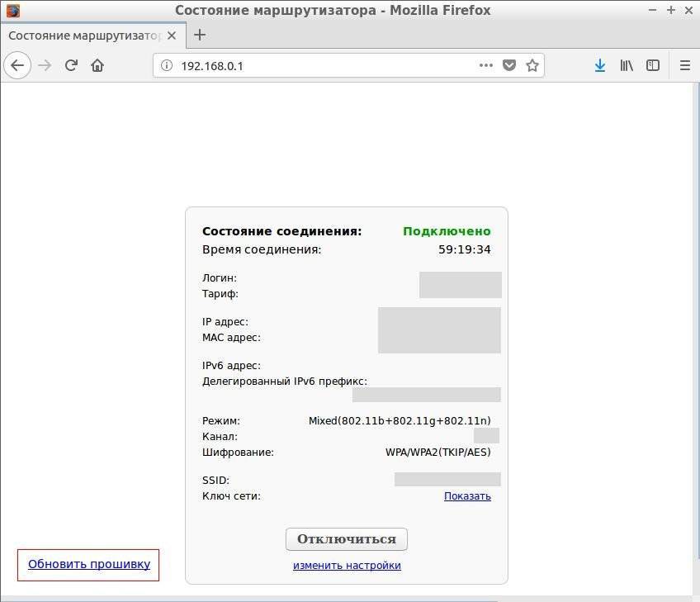This screenshot has height=602, width=700.
Task: Click the "Показать" network key link
Action: [467, 496]
